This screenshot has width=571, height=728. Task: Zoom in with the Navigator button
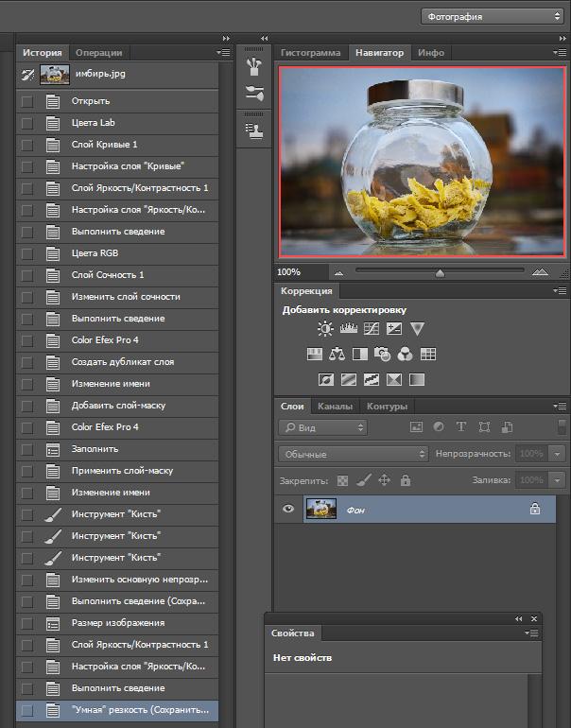pos(540,272)
